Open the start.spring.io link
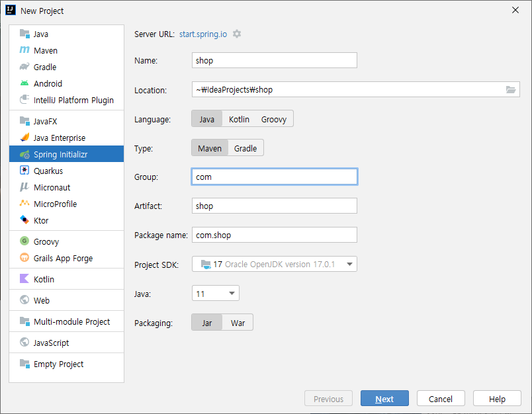This screenshot has width=532, height=414. (203, 34)
